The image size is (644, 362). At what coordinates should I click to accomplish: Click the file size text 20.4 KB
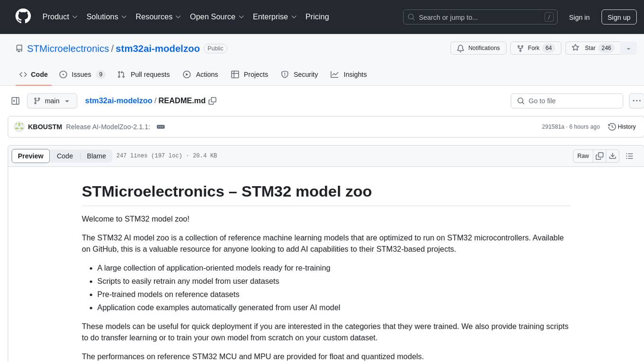(205, 156)
